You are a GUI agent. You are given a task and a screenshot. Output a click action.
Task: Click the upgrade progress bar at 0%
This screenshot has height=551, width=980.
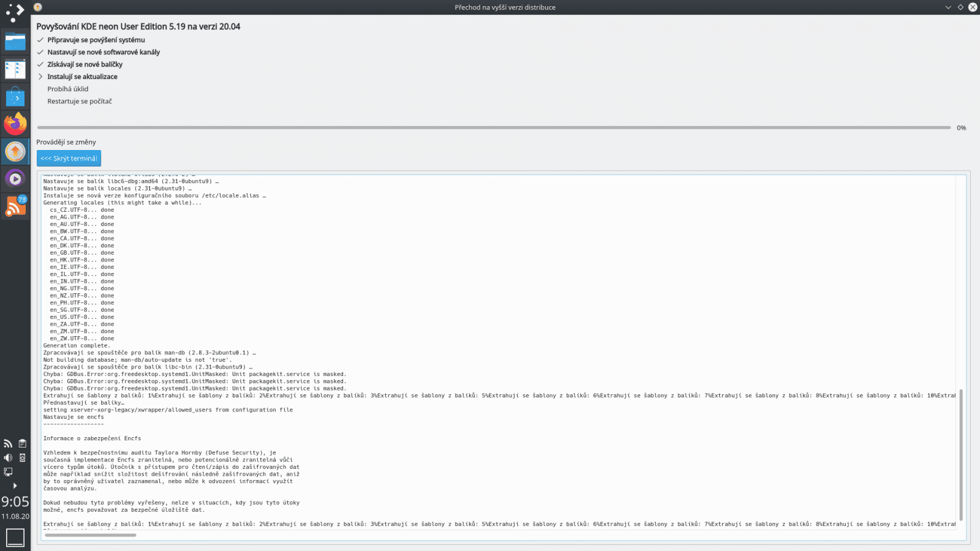(490, 127)
